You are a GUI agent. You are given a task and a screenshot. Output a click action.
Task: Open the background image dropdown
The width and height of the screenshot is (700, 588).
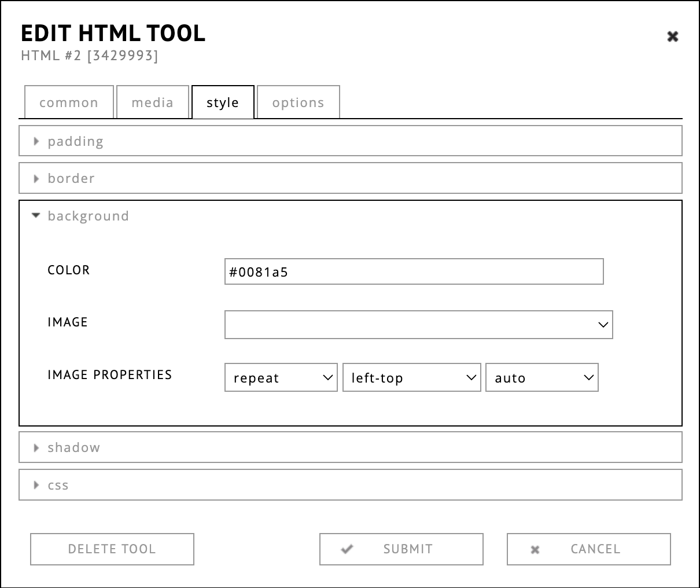(x=418, y=325)
